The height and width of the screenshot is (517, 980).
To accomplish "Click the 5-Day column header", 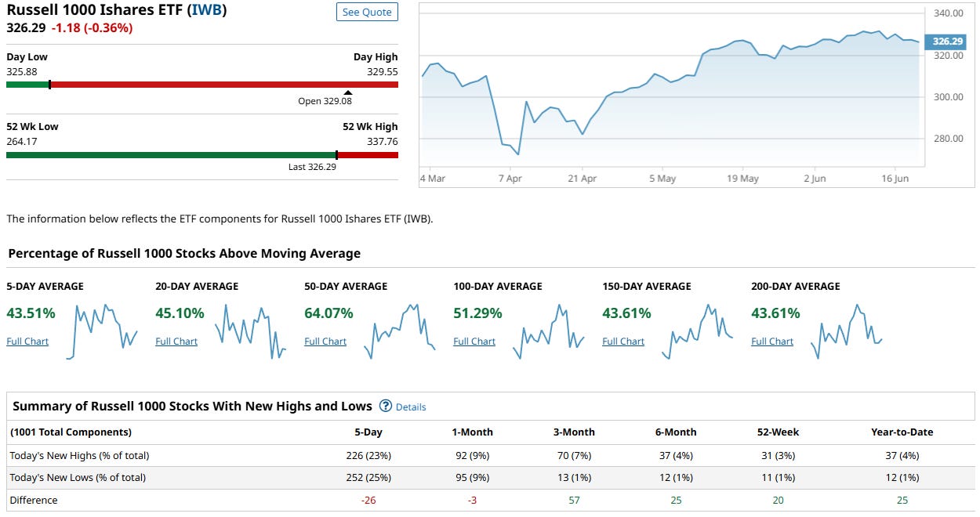I will pos(368,432).
